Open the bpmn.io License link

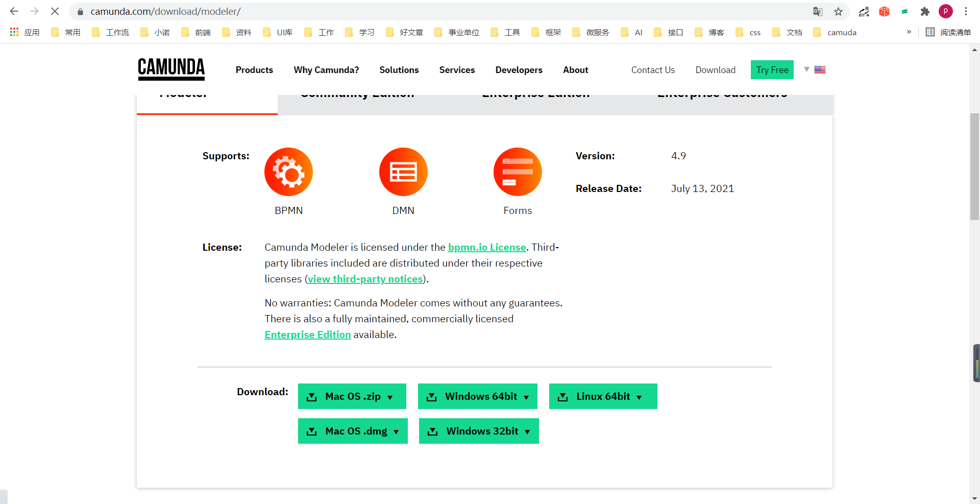[x=487, y=247]
